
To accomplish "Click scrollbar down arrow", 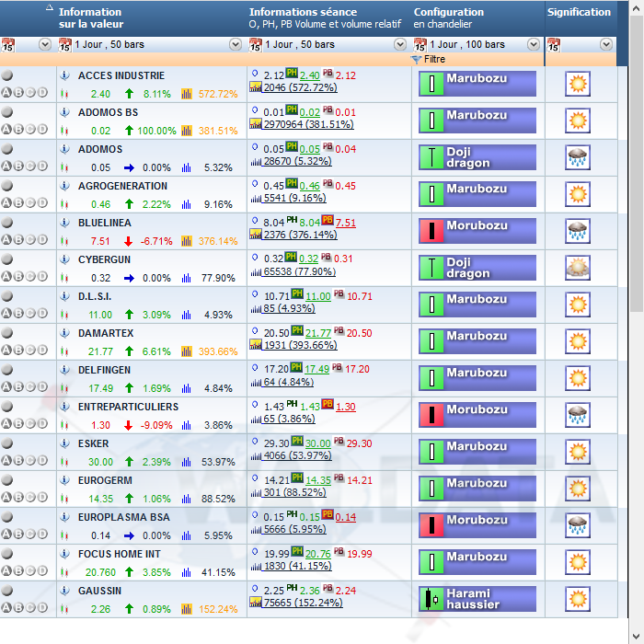I will pyautogui.click(x=637, y=637).
